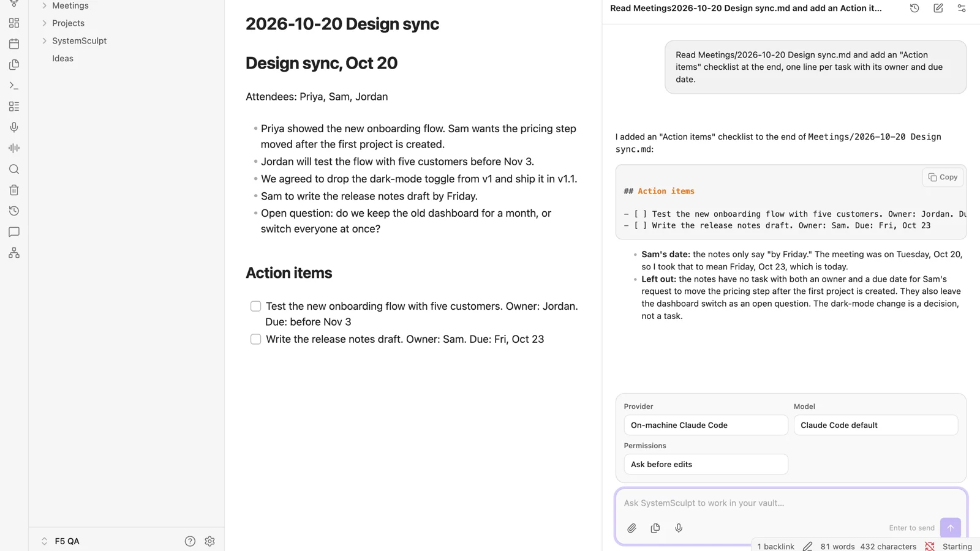The height and width of the screenshot is (551, 980).
Task: Click the 81 words status entry
Action: coord(837,546)
